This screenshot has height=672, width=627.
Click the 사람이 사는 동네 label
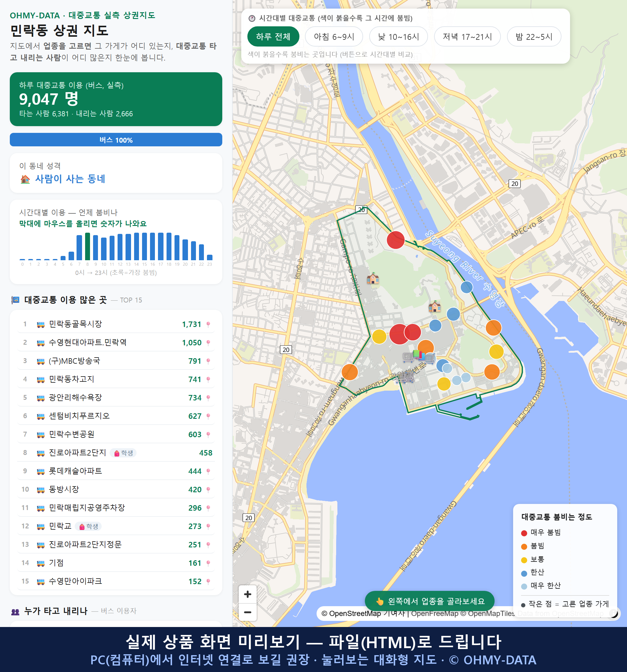tap(70, 179)
